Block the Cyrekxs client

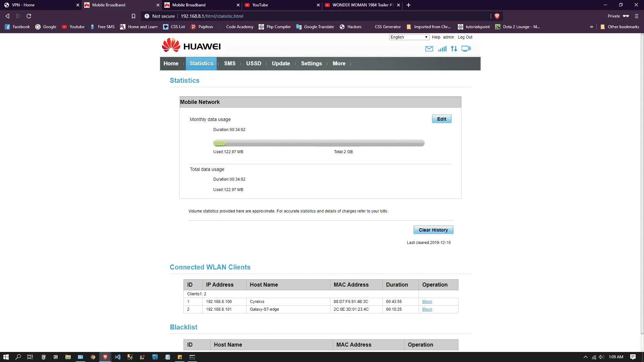tap(427, 302)
